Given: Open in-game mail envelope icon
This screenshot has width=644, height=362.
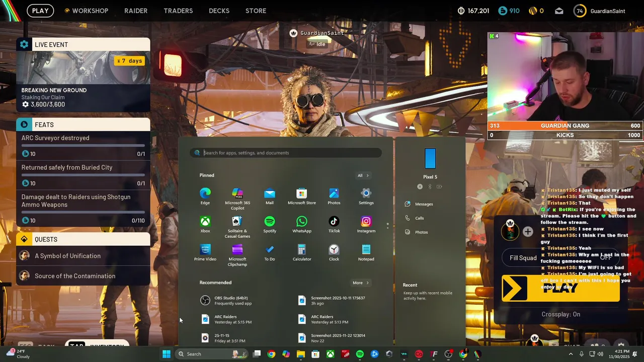Looking at the screenshot, I should tap(559, 11).
